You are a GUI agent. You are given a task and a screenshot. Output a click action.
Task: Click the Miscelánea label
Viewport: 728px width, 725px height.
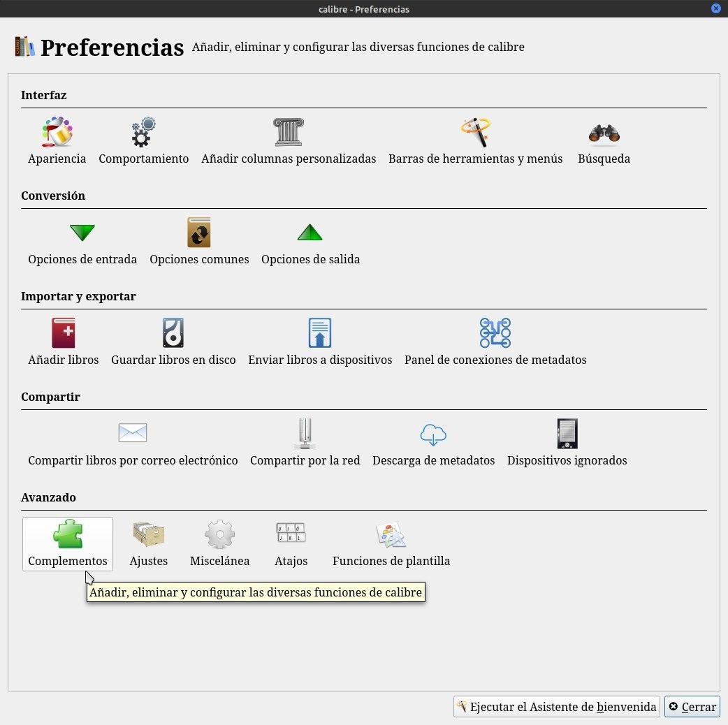click(x=219, y=561)
